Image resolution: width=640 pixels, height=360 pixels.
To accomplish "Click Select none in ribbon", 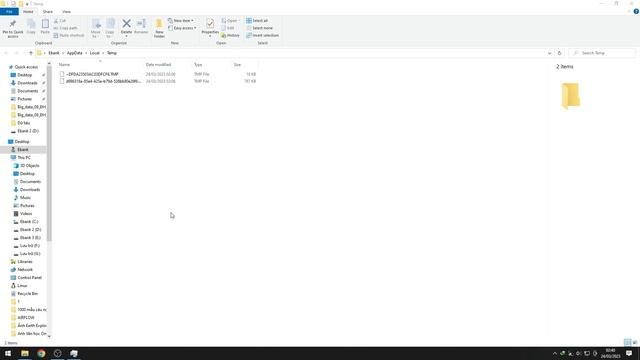I will 260,28.
